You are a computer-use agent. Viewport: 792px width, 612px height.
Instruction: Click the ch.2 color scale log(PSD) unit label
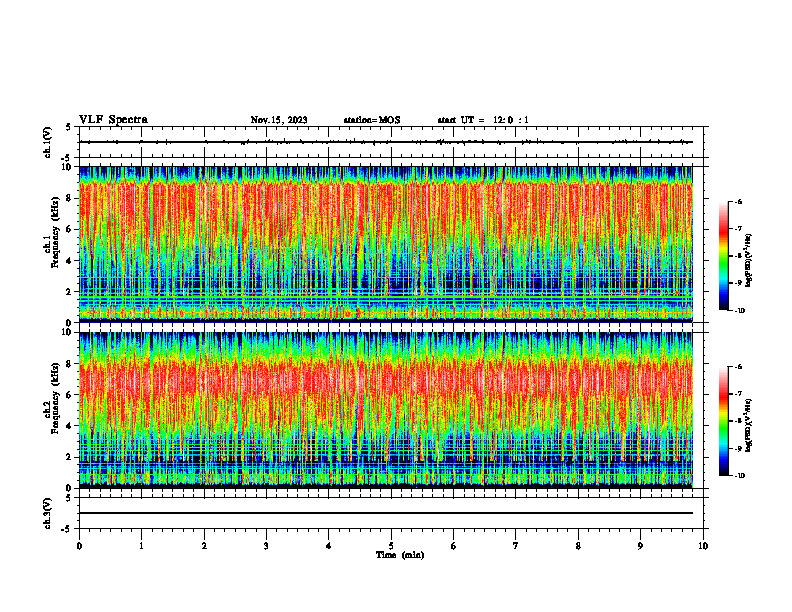coord(749,425)
